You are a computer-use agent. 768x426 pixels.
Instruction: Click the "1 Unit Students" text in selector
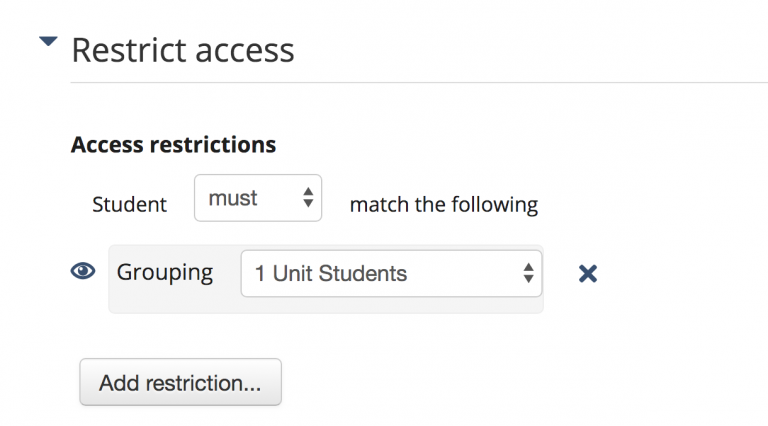[x=331, y=273]
